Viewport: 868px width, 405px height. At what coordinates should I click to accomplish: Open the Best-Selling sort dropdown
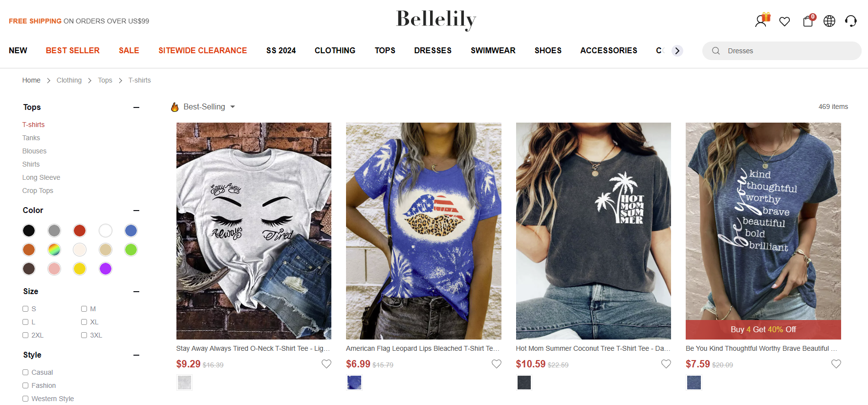point(203,107)
